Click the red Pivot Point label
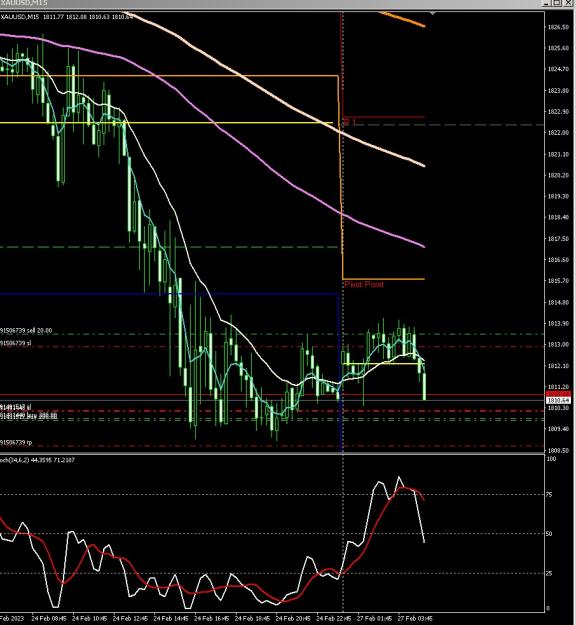This screenshot has height=625, width=576. 364,285
